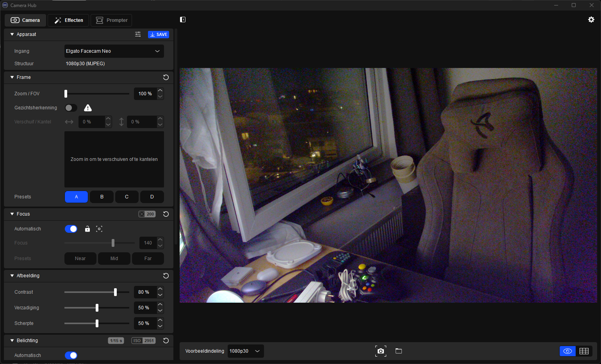Image resolution: width=601 pixels, height=364 pixels.
Task: Adjust the Focus distance slider
Action: pyautogui.click(x=100, y=243)
